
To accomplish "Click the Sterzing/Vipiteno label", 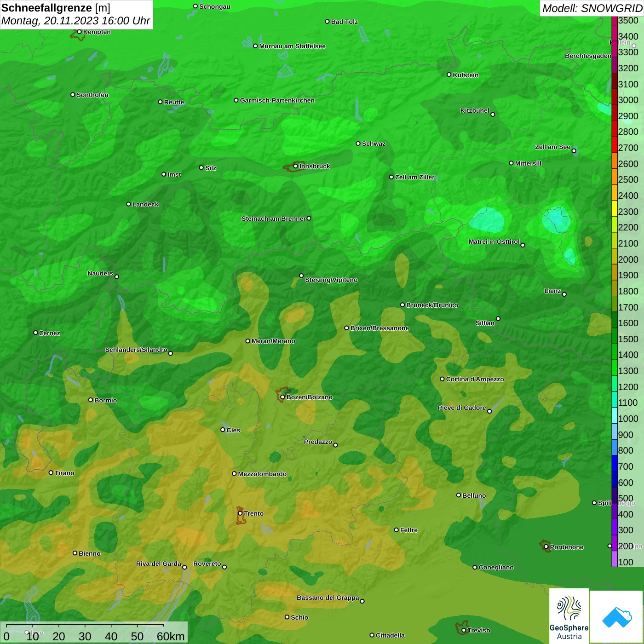I will click(x=331, y=280).
